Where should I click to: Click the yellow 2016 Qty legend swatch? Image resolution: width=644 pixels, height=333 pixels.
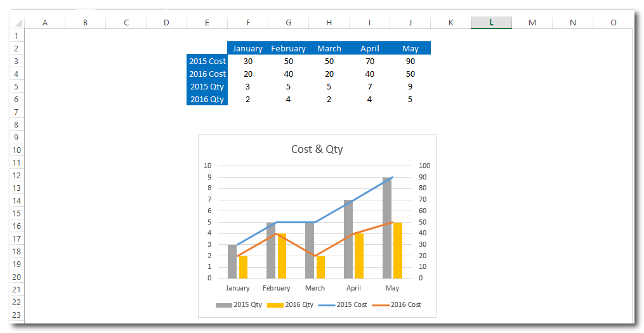pyautogui.click(x=275, y=305)
